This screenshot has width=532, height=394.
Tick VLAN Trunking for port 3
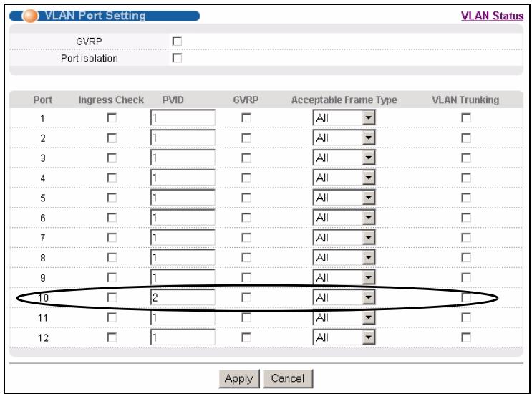pos(466,158)
